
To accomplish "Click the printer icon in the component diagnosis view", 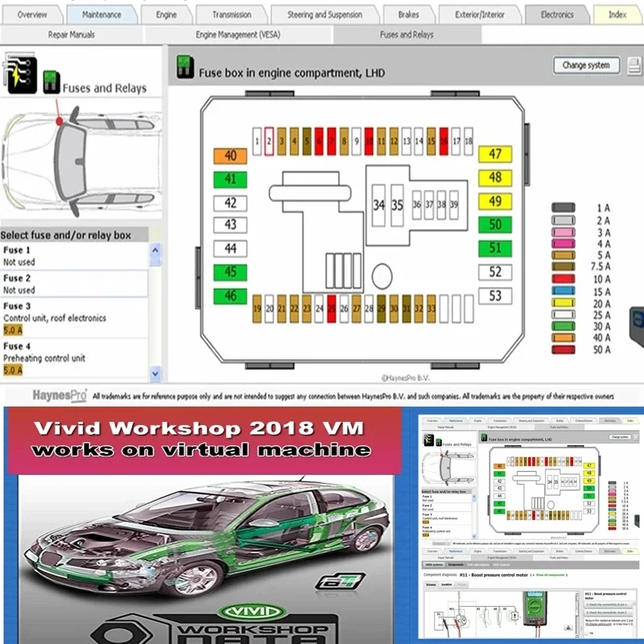I will 568,627.
